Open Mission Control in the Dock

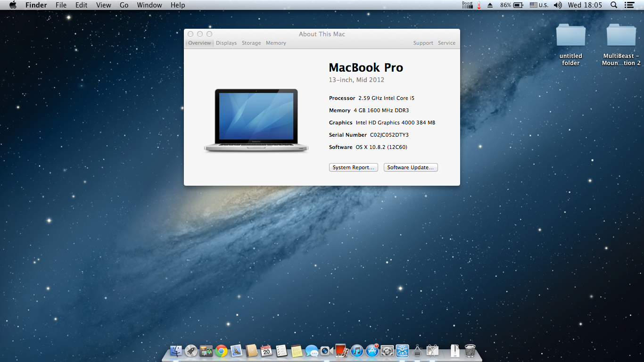206,351
